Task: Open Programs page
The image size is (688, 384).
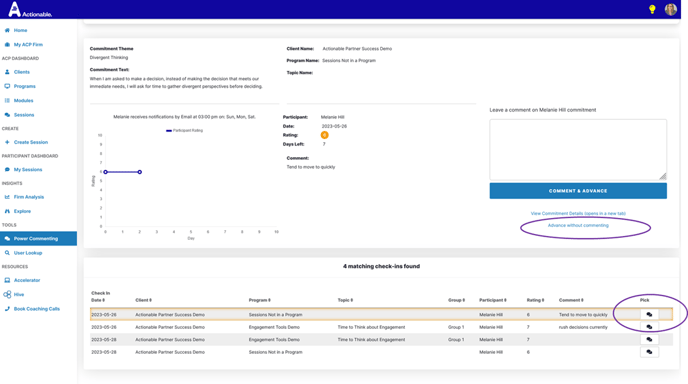Action: [x=25, y=86]
